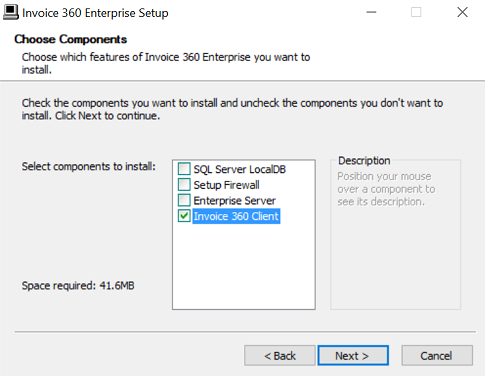Click the Choose Components heading

click(x=70, y=39)
